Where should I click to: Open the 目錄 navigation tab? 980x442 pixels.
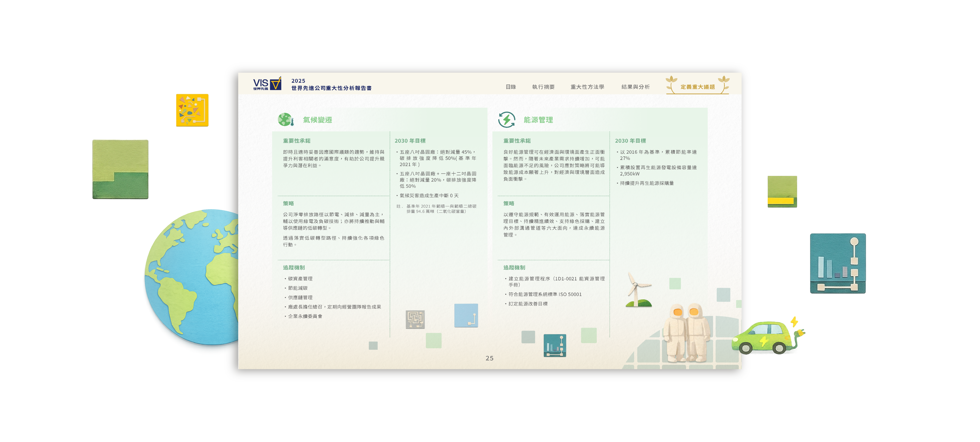tap(511, 87)
